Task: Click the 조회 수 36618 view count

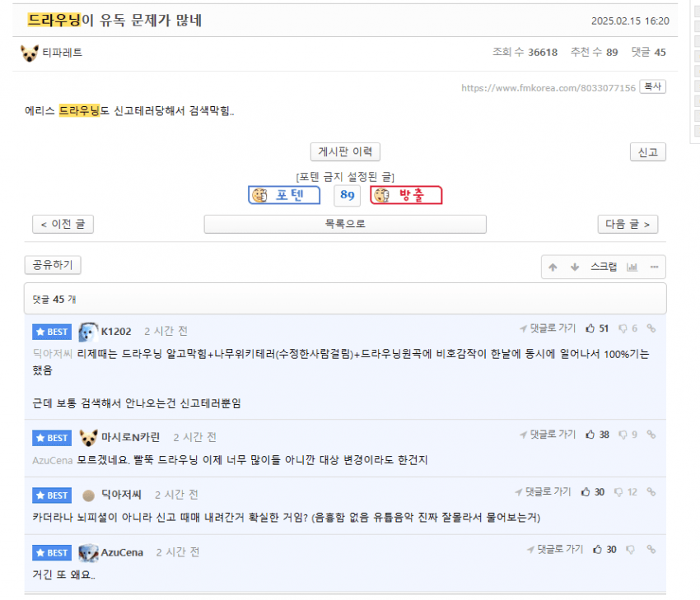Action: [x=525, y=52]
